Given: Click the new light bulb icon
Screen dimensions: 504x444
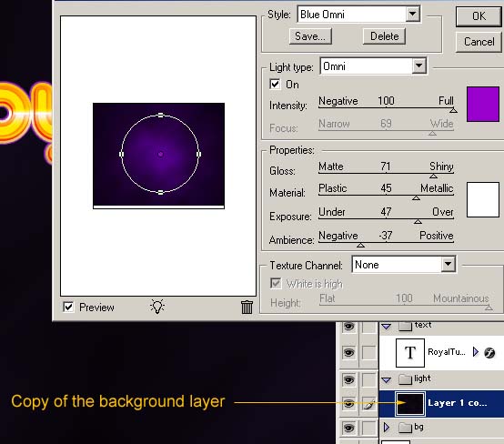Looking at the screenshot, I should 157,307.
